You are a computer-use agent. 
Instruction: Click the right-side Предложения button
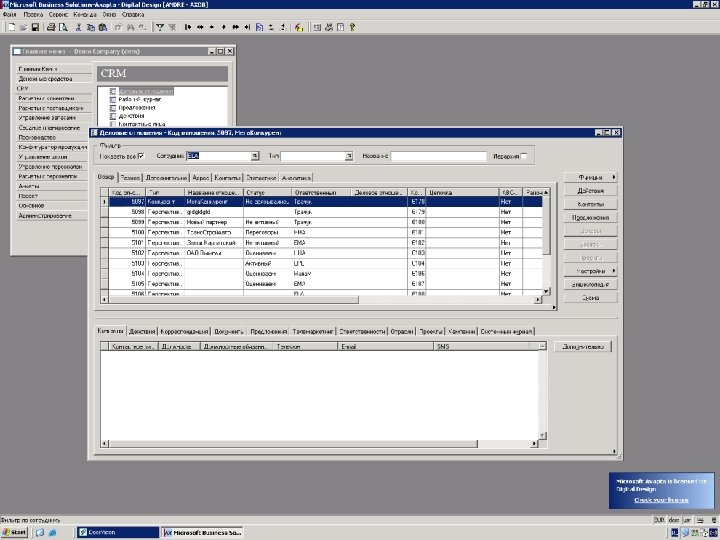point(591,217)
